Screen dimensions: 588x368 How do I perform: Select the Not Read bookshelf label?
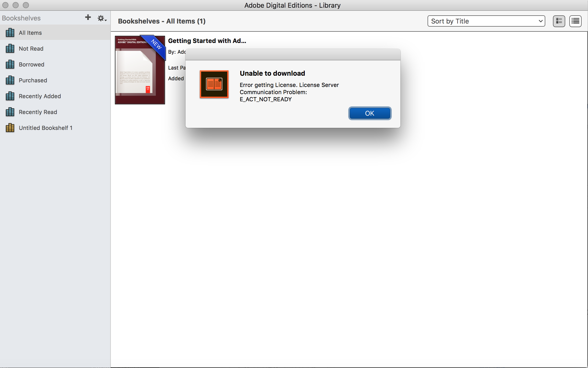pos(31,49)
